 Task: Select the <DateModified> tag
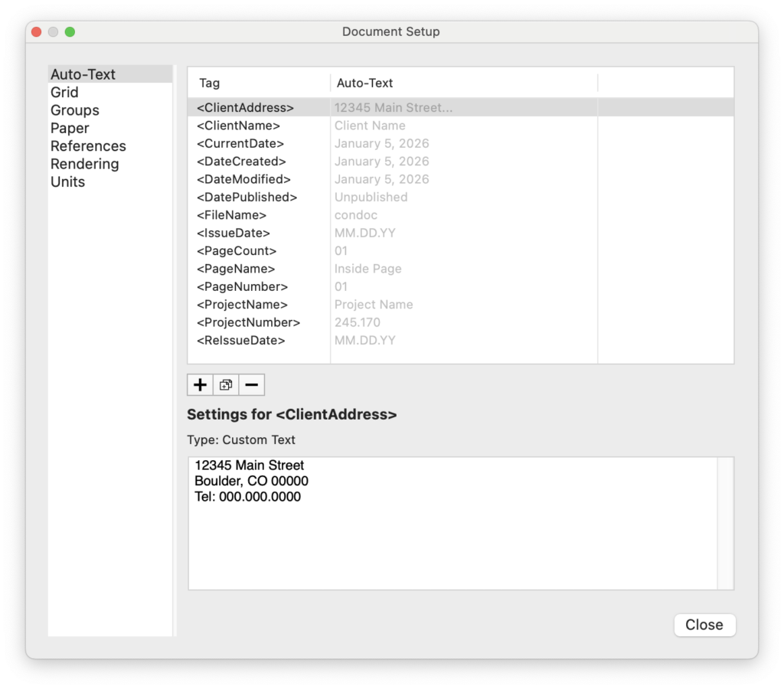(x=243, y=179)
